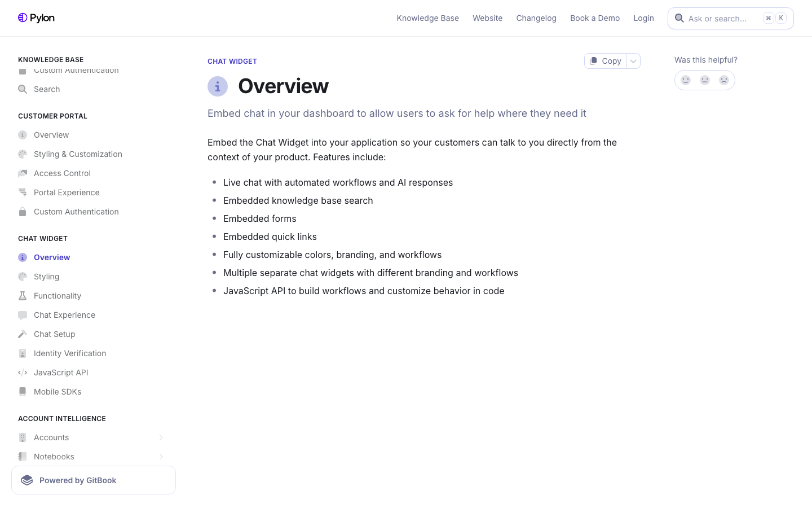Click the sad face feedback icon
Screen dimensions: 812x508
click(x=724, y=80)
